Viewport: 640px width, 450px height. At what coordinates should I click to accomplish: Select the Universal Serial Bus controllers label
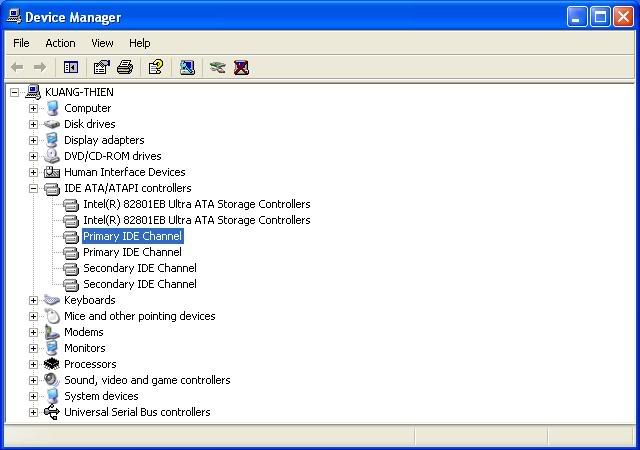[137, 412]
